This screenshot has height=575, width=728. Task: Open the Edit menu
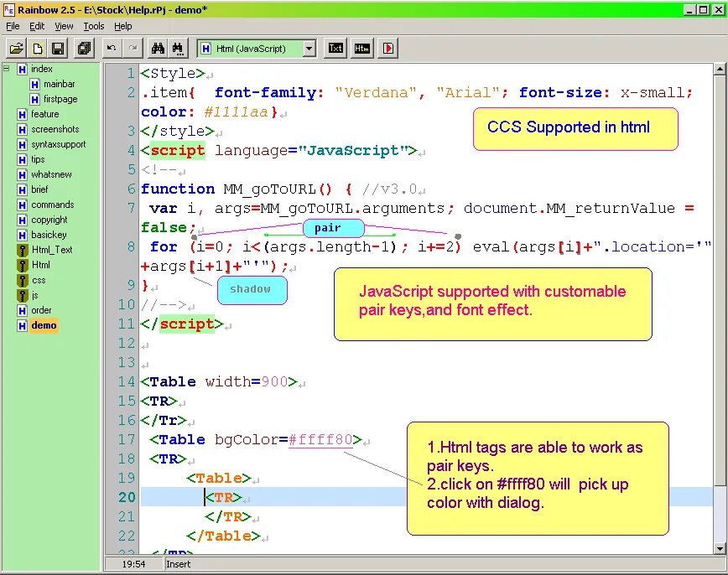(37, 26)
